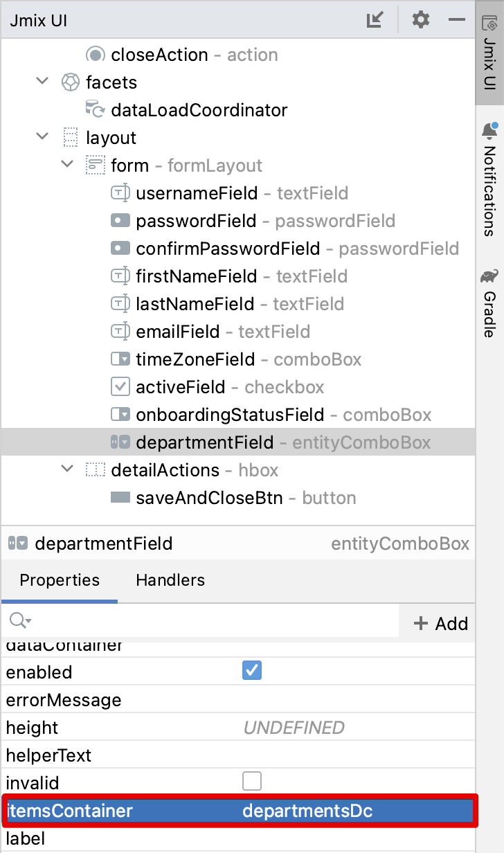
Task: Click the Add property button
Action: [x=439, y=622]
